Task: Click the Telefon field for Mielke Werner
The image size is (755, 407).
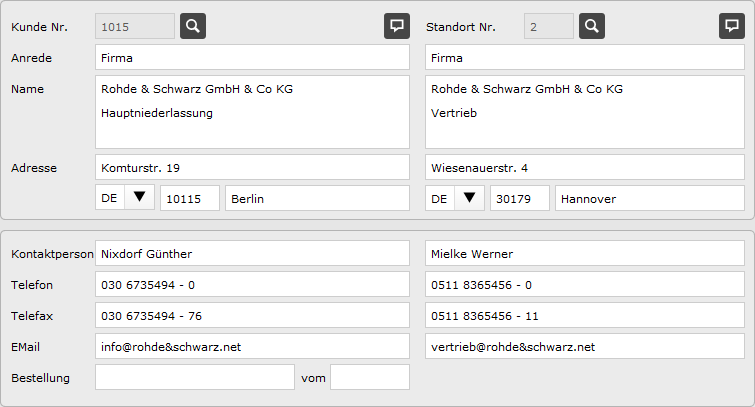Action: 584,285
